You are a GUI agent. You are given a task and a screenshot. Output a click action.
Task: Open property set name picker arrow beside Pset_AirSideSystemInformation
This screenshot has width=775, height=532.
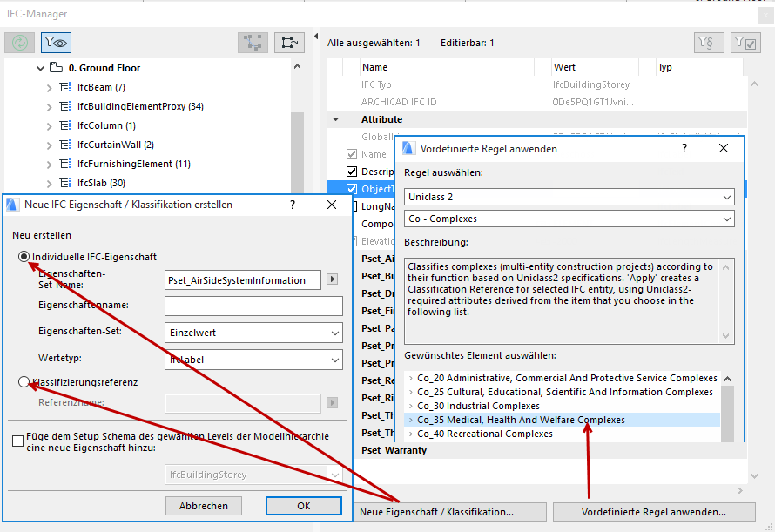(x=332, y=279)
